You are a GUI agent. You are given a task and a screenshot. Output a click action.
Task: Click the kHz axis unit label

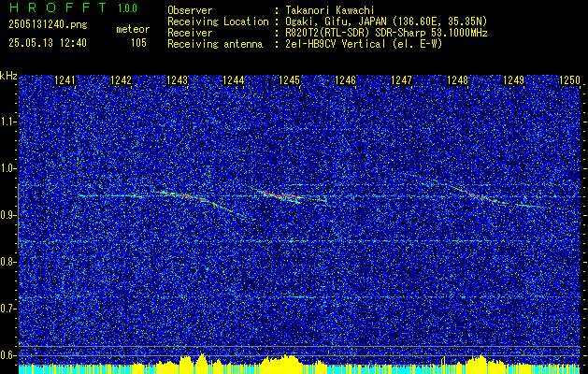pyautogui.click(x=8, y=76)
